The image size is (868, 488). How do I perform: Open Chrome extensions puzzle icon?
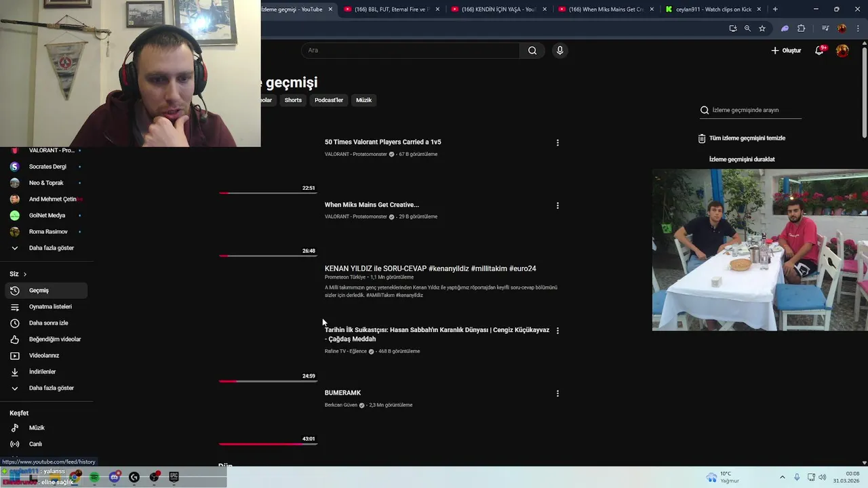coord(802,28)
